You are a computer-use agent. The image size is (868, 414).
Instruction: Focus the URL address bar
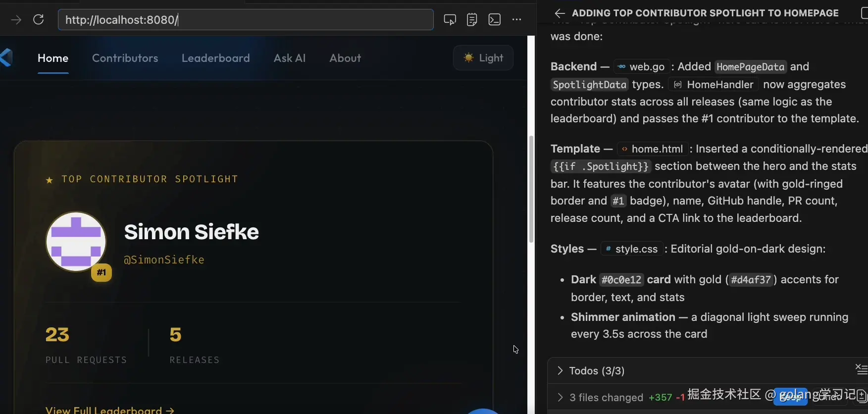tap(246, 20)
